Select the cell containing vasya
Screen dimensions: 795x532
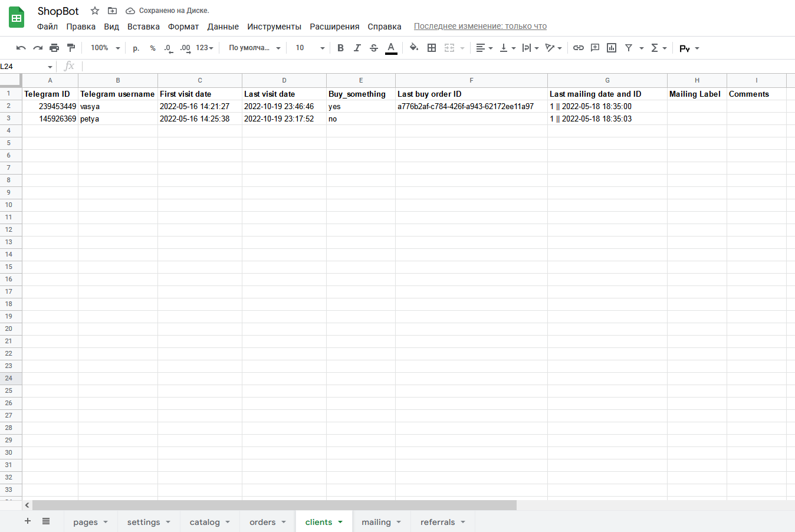[x=118, y=106]
